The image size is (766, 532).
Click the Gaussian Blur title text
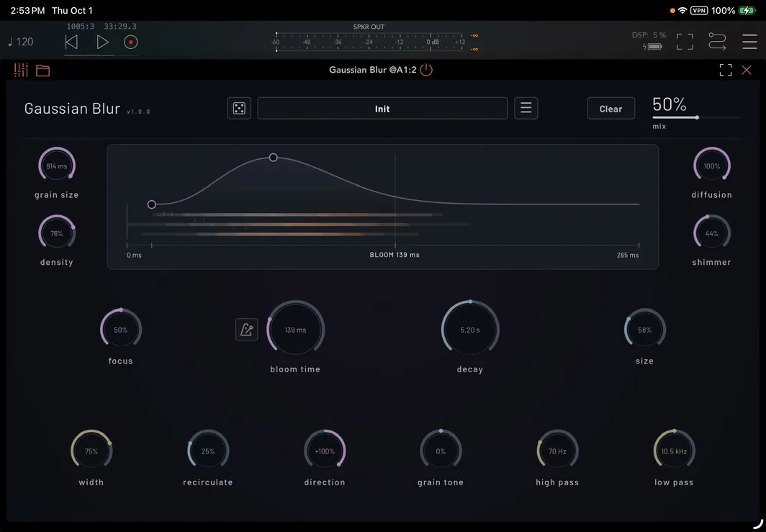pyautogui.click(x=72, y=109)
